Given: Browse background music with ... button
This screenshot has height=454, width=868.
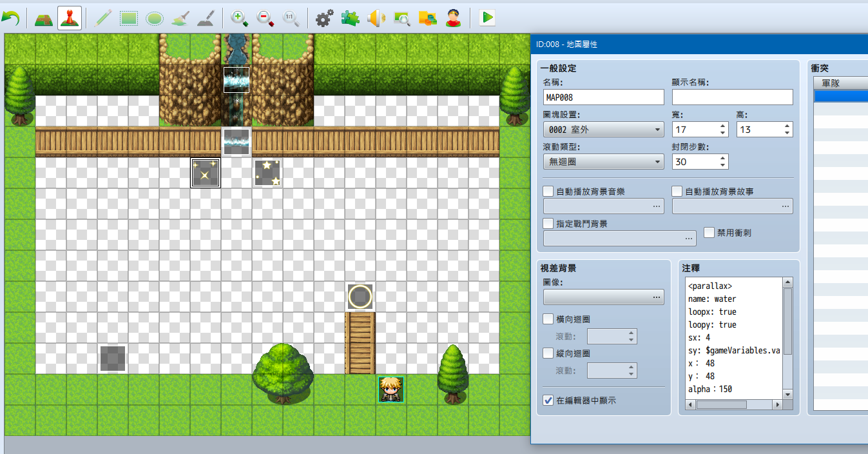Looking at the screenshot, I should [x=657, y=206].
